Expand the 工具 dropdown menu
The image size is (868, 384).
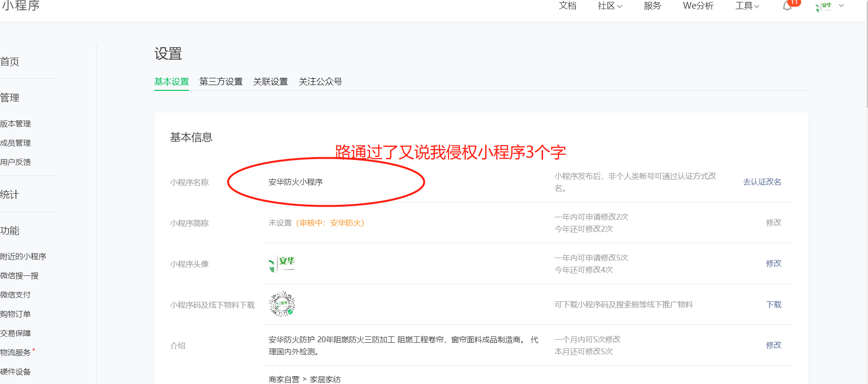click(x=747, y=6)
